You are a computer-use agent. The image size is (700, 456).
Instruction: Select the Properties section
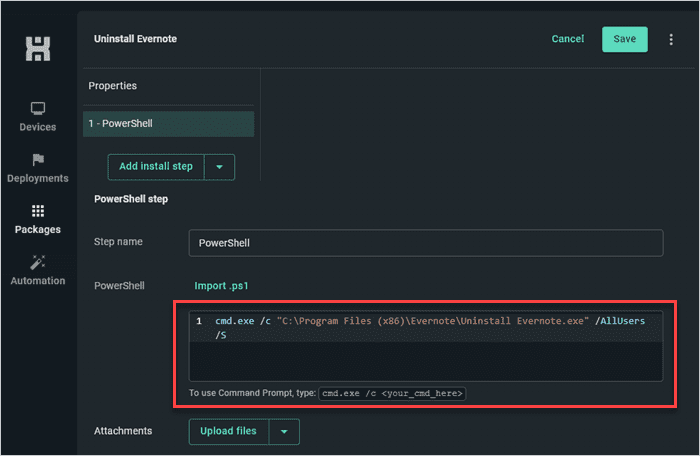[x=112, y=86]
